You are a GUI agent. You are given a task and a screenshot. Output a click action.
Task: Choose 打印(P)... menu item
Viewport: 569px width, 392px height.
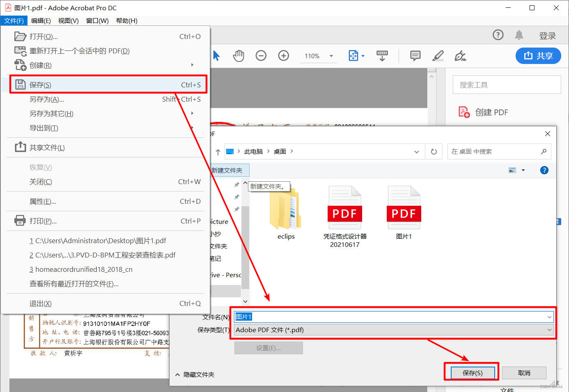[x=106, y=221]
